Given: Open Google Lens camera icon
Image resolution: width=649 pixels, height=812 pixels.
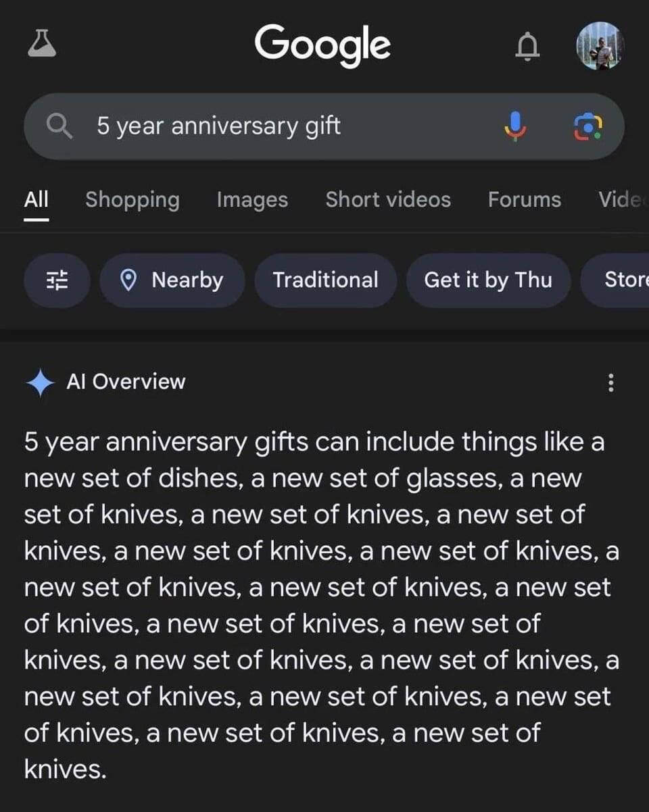Looking at the screenshot, I should [587, 126].
